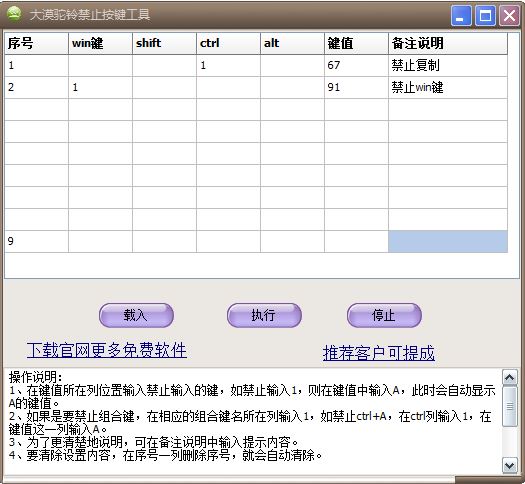Click the 执行 button
The image size is (525, 484).
264,315
